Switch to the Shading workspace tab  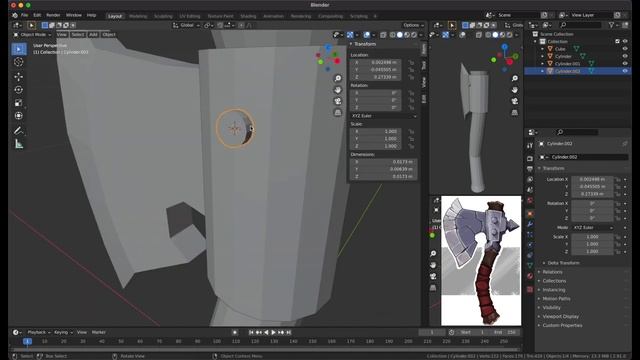pyautogui.click(x=248, y=16)
